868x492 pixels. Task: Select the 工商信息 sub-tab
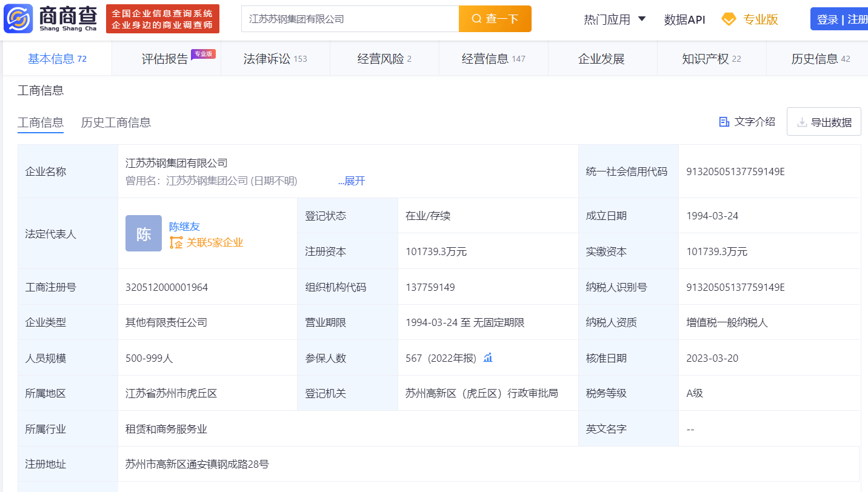(x=41, y=122)
